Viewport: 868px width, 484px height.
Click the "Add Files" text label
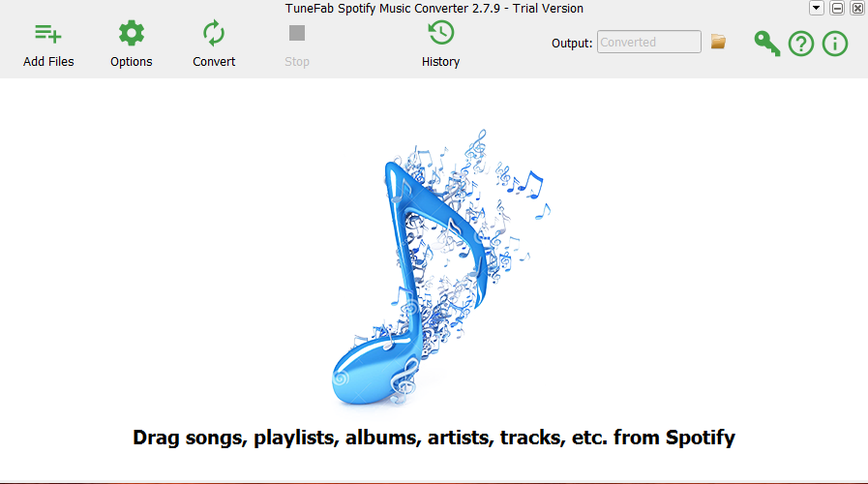click(x=48, y=62)
